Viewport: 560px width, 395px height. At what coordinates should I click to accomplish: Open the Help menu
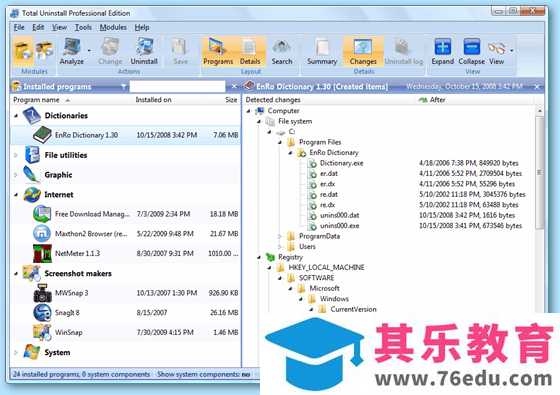pos(142,27)
